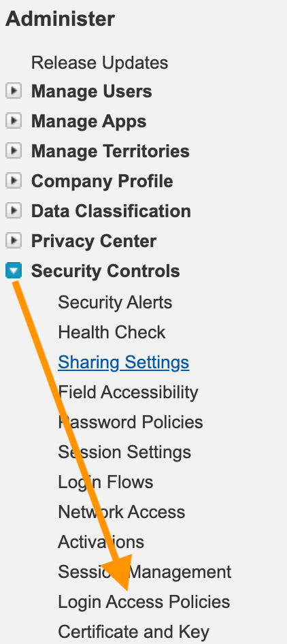
Task: Open Activations
Action: click(x=101, y=542)
